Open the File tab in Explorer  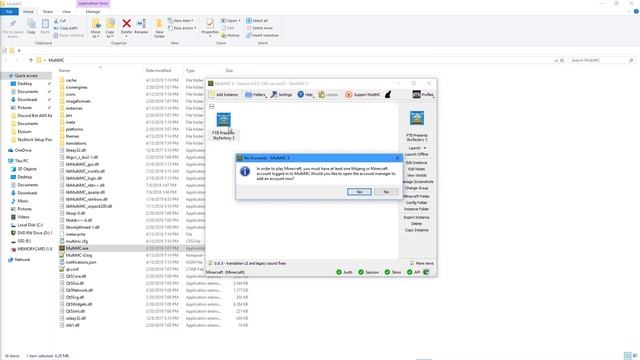[x=9, y=12]
